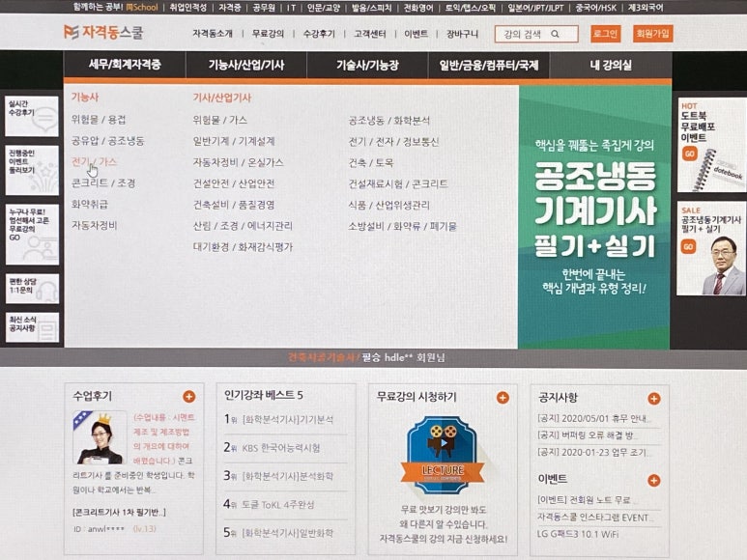Image resolution: width=747 pixels, height=560 pixels.
Task: Select 건설안전 / 산업안전
Action: (x=234, y=183)
